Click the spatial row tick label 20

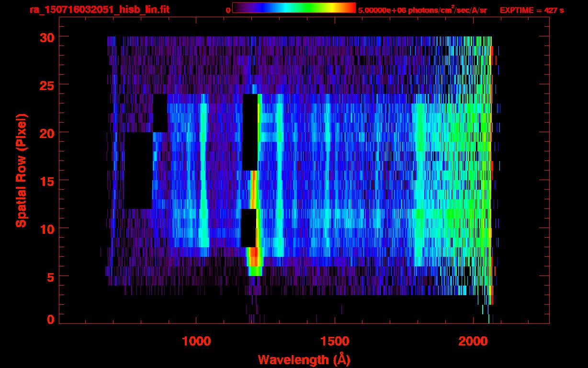tap(47, 132)
